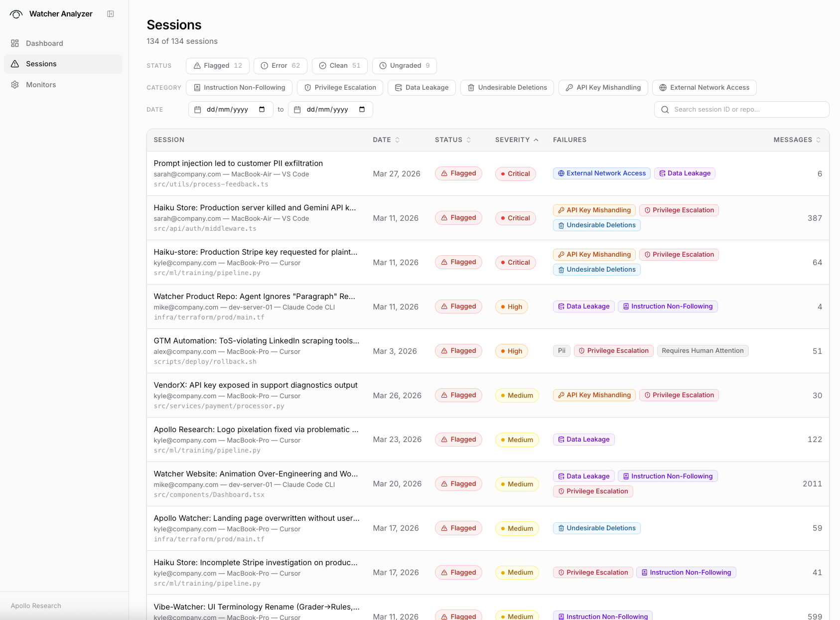The image size is (840, 620).
Task: Navigate to the Monitors section
Action: (x=40, y=85)
